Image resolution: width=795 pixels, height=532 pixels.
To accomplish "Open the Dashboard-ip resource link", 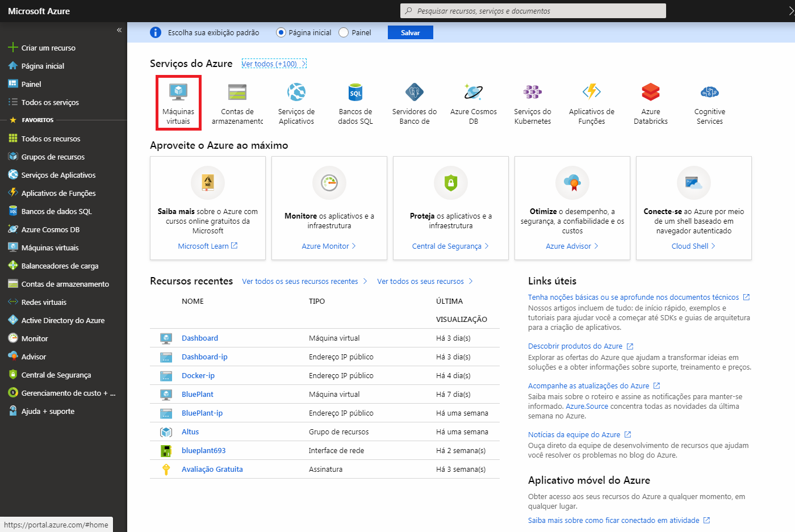I will [204, 357].
